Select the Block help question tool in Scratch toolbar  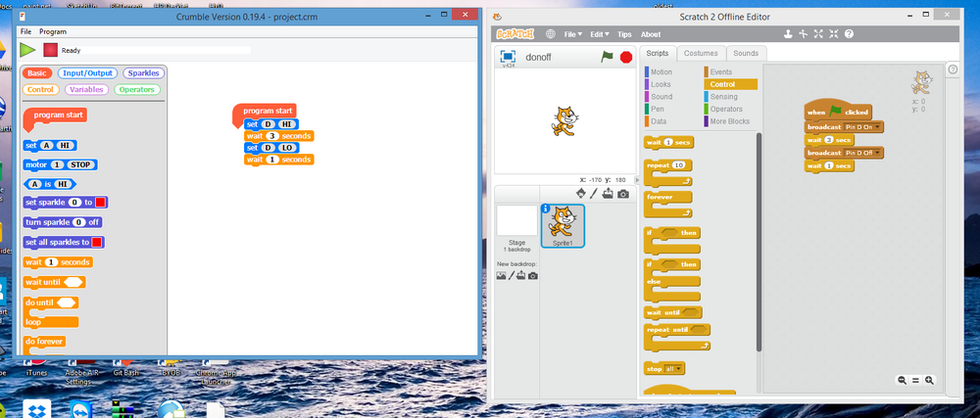[x=849, y=34]
